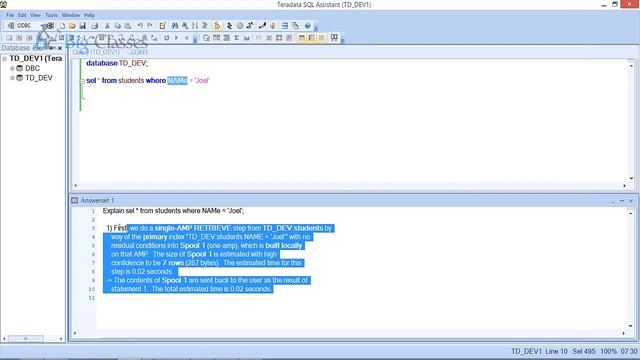This screenshot has height=360, width=640.
Task: Click the round Abort query icon
Action: point(240,26)
